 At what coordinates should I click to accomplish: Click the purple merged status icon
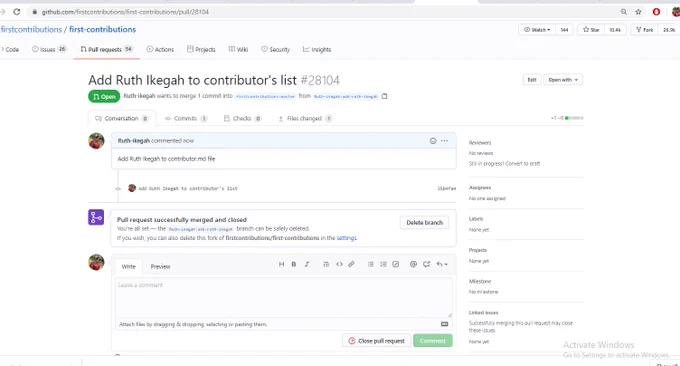[96, 217]
